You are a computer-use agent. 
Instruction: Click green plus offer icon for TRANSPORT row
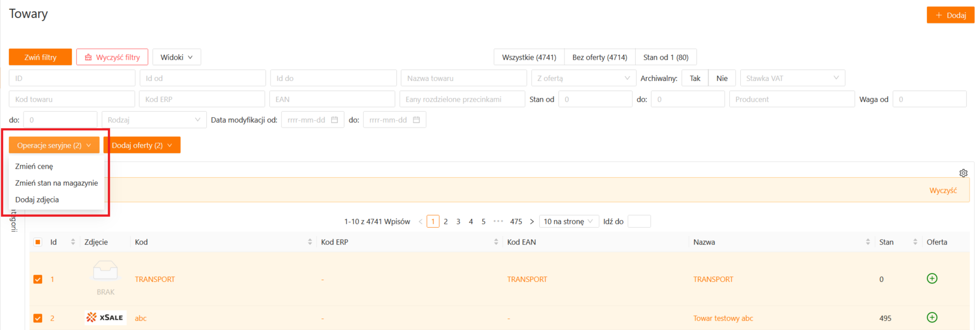point(932,279)
